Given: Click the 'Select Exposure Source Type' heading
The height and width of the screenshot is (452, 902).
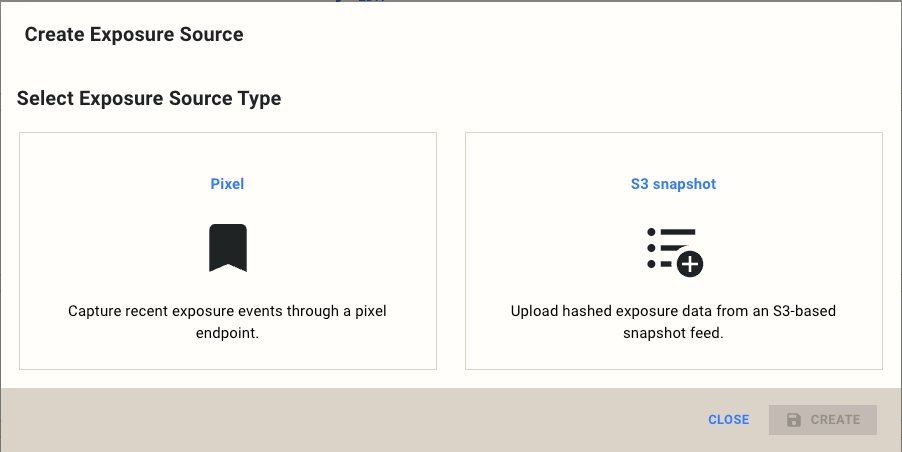Looking at the screenshot, I should (x=149, y=99).
